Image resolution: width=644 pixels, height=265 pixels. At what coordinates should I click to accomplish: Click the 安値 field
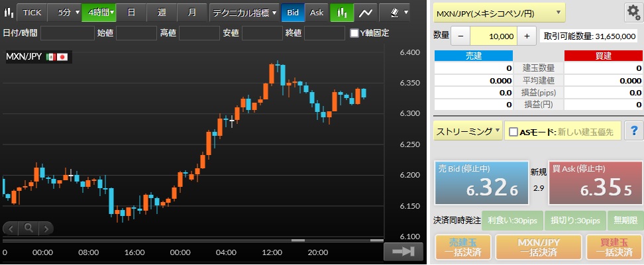coord(262,33)
